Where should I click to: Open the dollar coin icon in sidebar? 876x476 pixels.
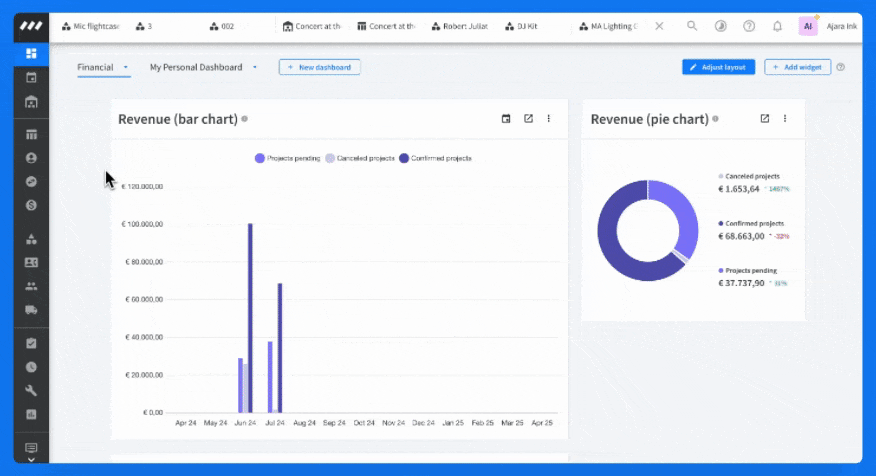[31, 205]
